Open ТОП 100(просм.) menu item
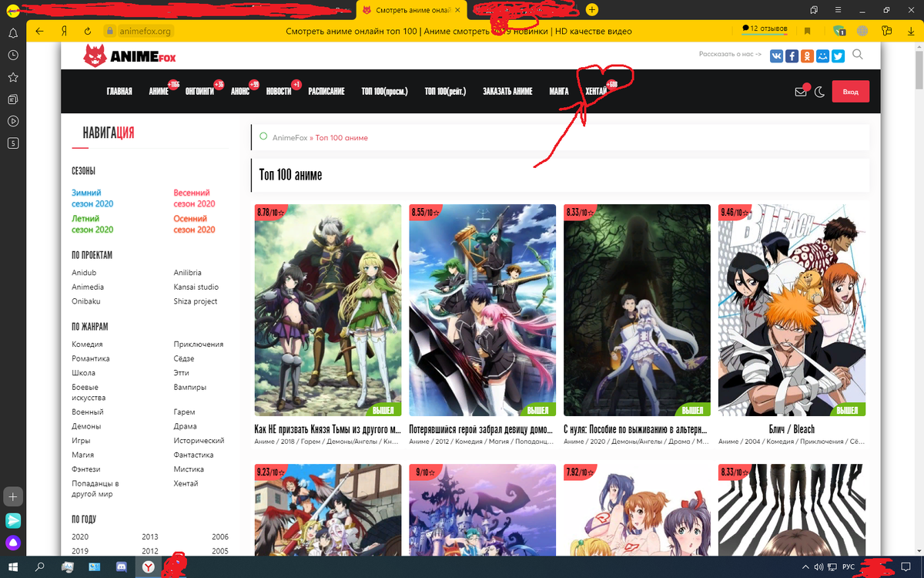This screenshot has height=578, width=924. pyautogui.click(x=384, y=91)
